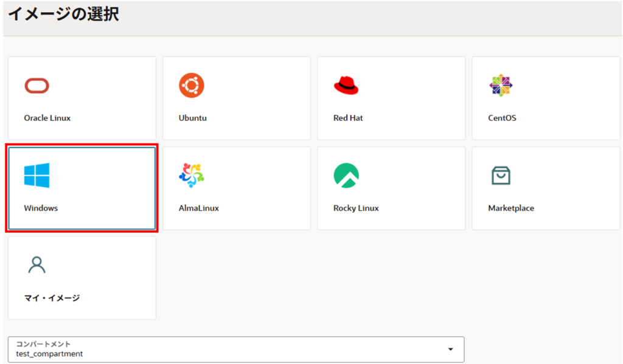Open the "Marketplace" text label
The width and height of the screenshot is (623, 364).
511,208
